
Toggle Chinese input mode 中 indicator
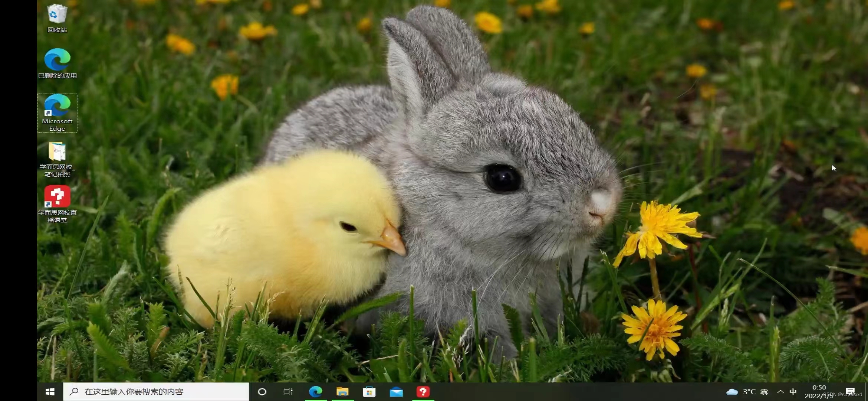(793, 392)
